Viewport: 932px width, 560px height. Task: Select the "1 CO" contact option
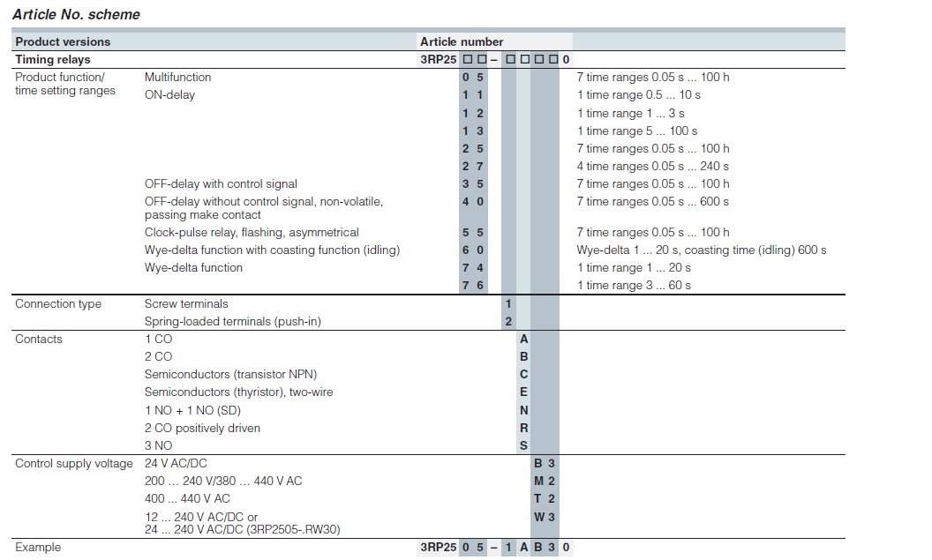pyautogui.click(x=158, y=340)
